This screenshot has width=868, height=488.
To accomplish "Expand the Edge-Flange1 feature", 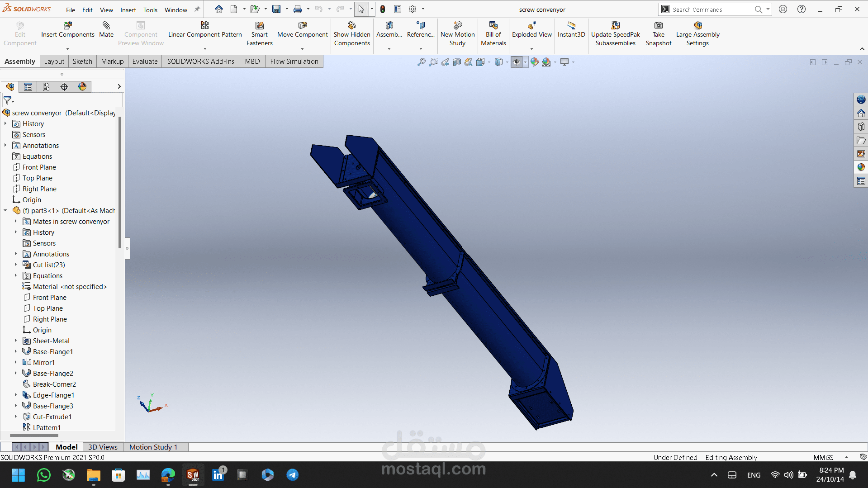I will (16, 395).
